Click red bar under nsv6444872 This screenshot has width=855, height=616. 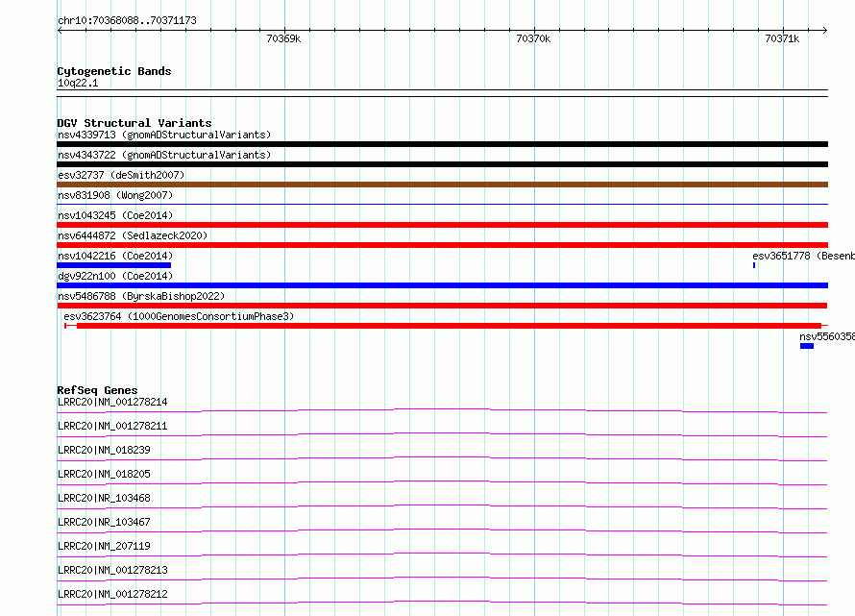coord(442,245)
